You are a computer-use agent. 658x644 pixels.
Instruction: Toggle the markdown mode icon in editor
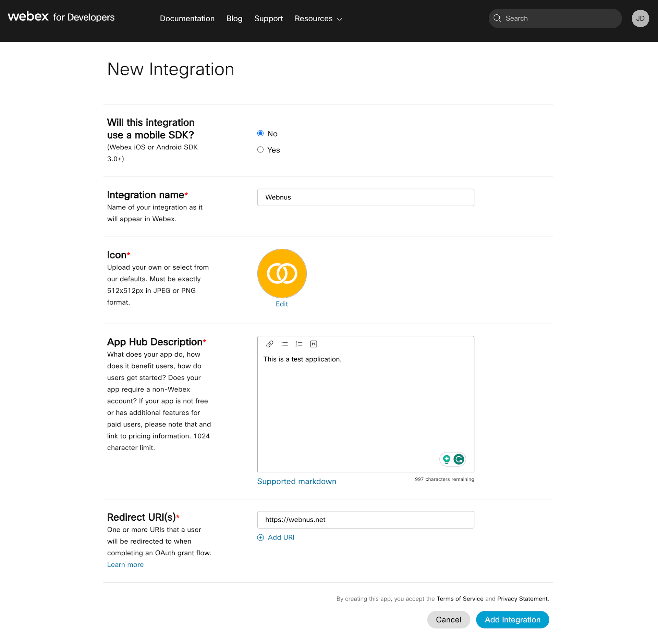click(313, 344)
